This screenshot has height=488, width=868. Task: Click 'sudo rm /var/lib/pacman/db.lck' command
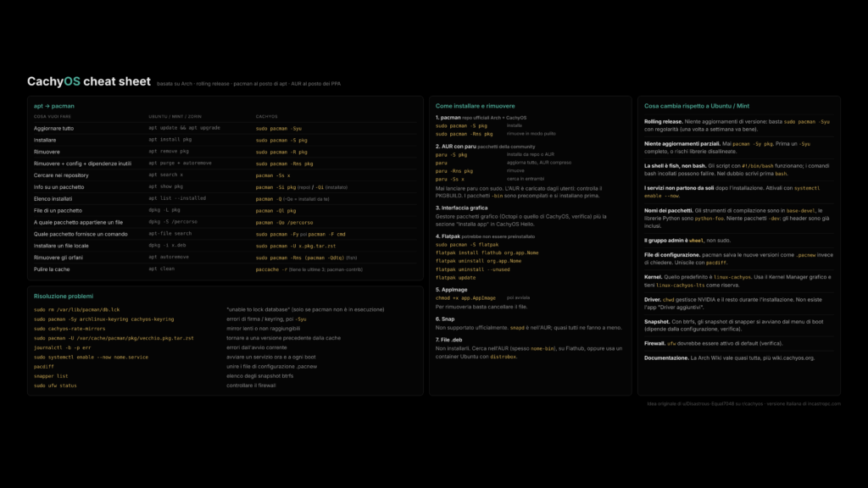[76, 310]
